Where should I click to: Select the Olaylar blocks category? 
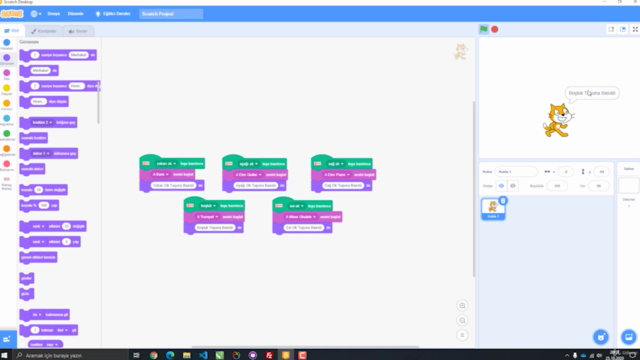(x=7, y=90)
